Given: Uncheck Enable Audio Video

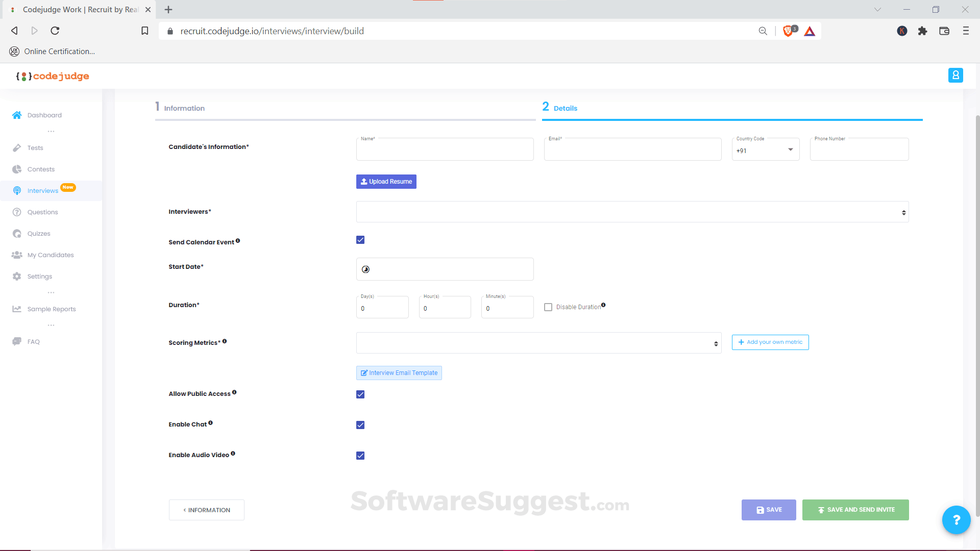Looking at the screenshot, I should click(360, 455).
